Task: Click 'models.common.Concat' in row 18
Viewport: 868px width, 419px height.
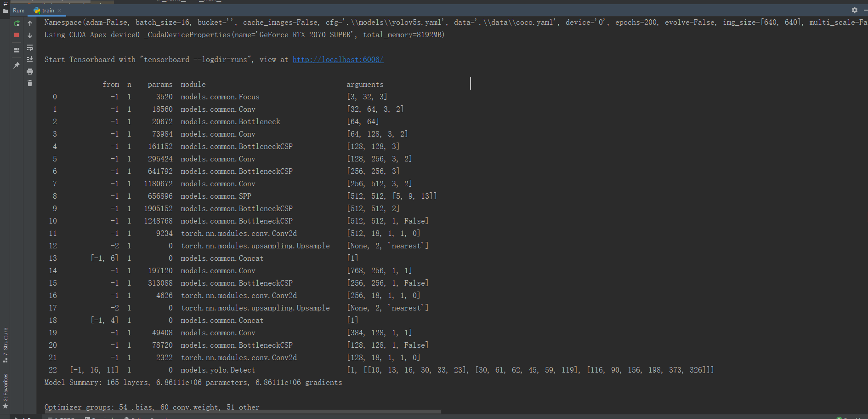Action: pyautogui.click(x=222, y=321)
